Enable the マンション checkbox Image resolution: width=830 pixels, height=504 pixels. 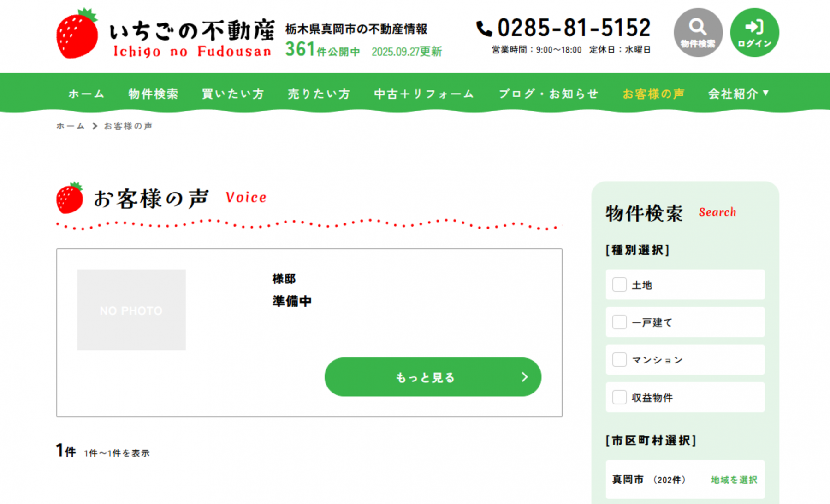pos(619,359)
